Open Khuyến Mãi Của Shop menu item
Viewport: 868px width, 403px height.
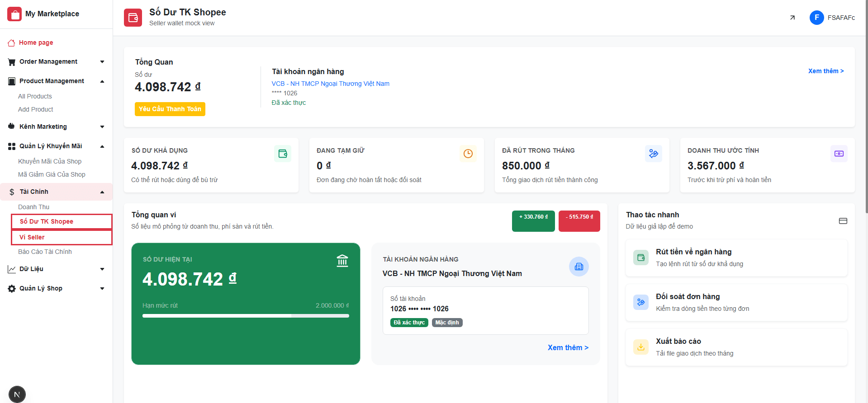tap(50, 161)
